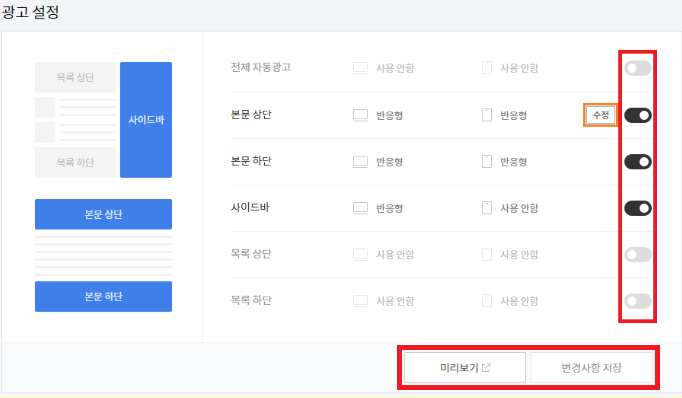Select the 본문 하단 block in layout preview
682x398 pixels.
[x=104, y=296]
